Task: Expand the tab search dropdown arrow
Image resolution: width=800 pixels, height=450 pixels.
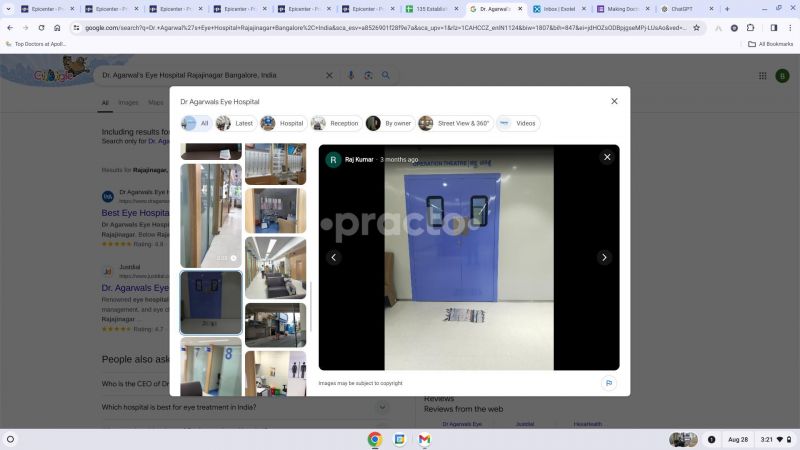Action: (x=8, y=9)
